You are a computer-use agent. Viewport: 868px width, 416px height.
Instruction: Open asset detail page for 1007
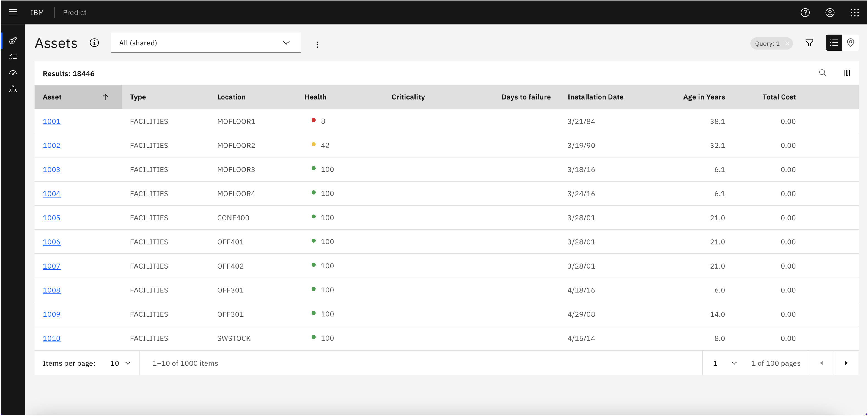pos(51,265)
